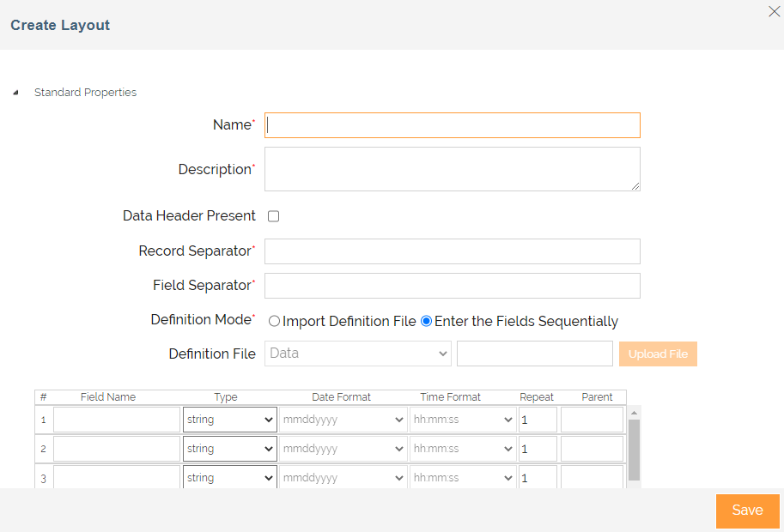Click the Save button
Viewport: 784px width, 532px height.
(x=747, y=511)
